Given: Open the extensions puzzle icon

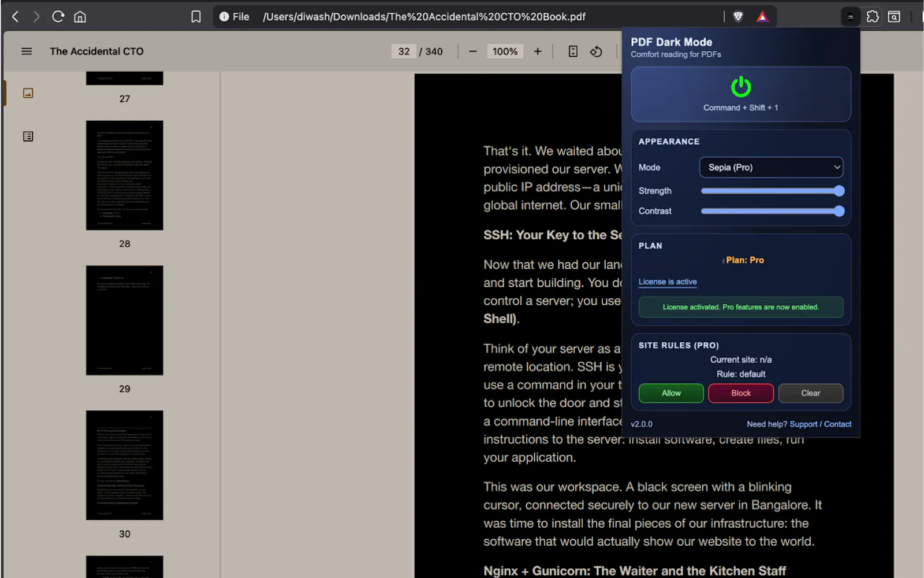Looking at the screenshot, I should coord(873,17).
